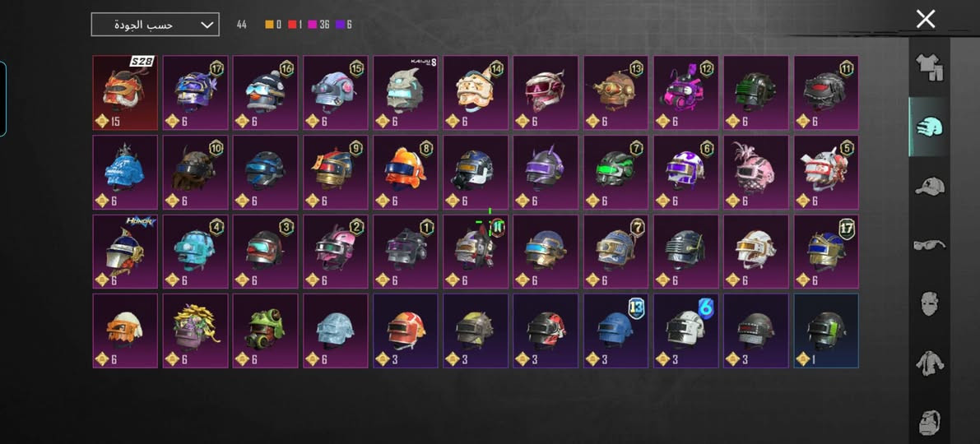Select the S28 red samurai helmet
Screen dimensions: 980x444
[125, 92]
